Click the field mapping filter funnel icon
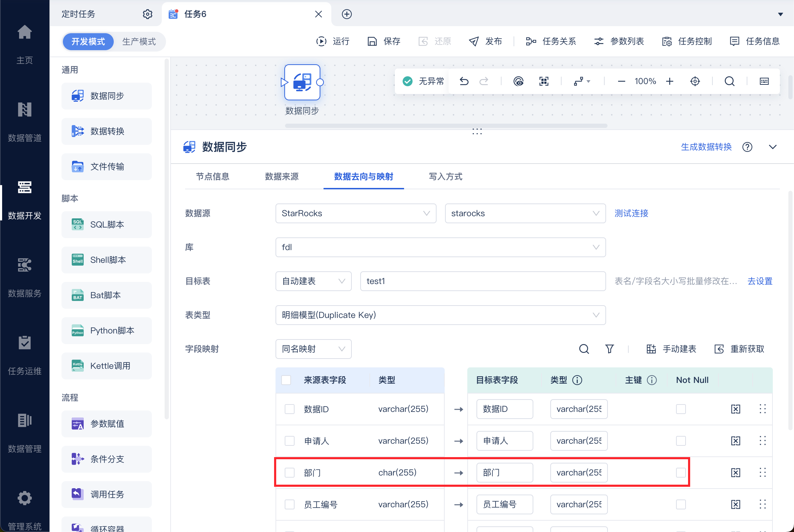The height and width of the screenshot is (532, 794). [609, 349]
